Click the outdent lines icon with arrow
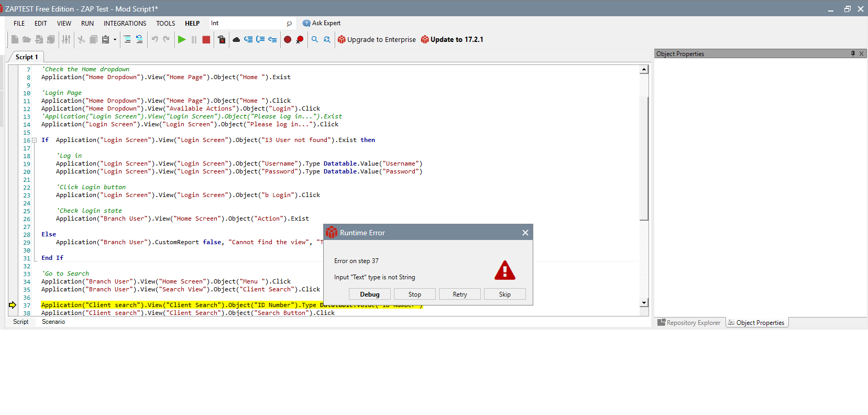868x415 pixels. [139, 39]
